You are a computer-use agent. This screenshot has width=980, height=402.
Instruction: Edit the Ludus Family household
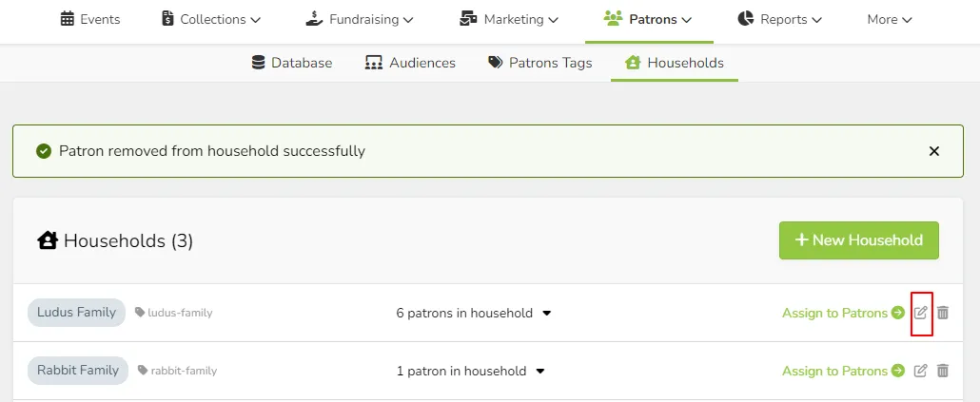[920, 313]
